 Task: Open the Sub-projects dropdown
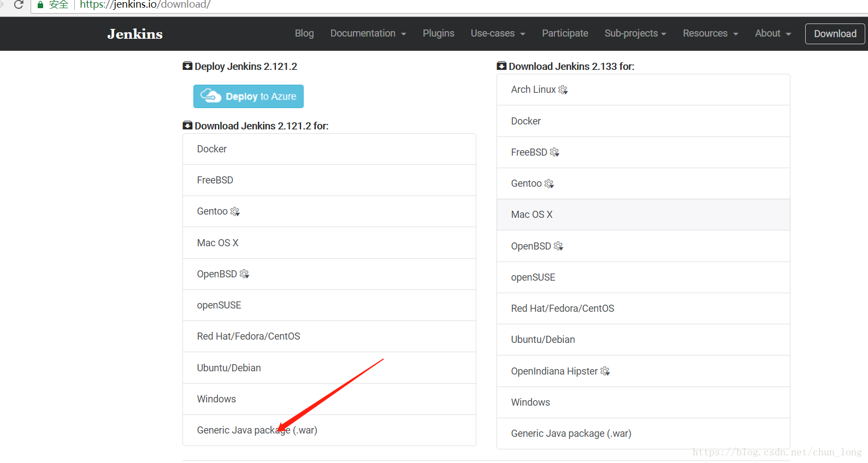point(635,33)
